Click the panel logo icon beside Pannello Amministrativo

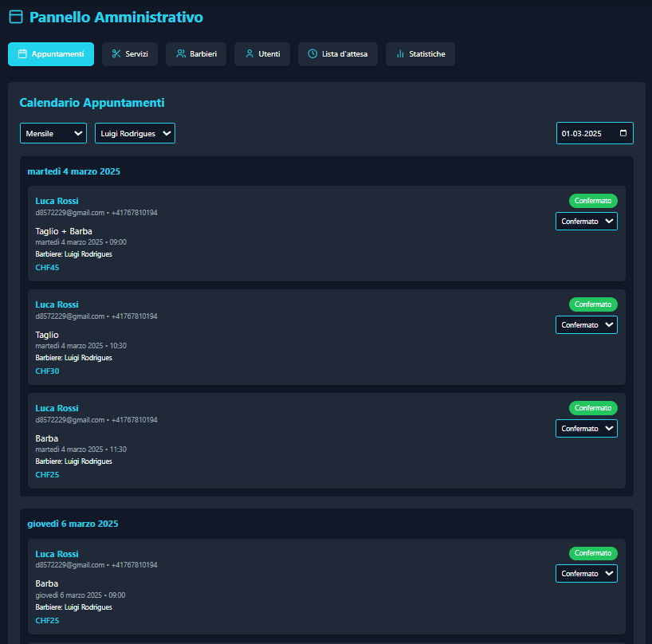16,17
